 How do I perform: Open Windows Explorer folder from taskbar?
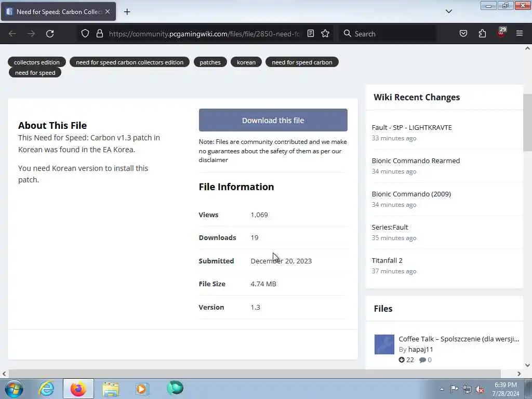tap(111, 389)
